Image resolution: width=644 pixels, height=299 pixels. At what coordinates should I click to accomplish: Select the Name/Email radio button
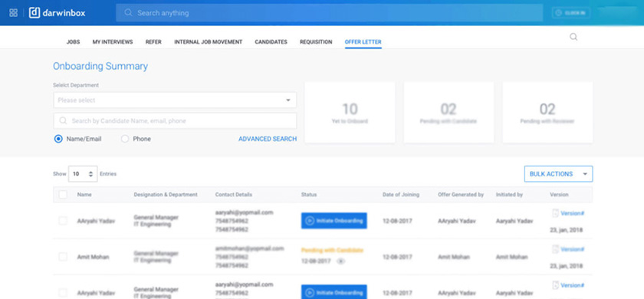[58, 139]
